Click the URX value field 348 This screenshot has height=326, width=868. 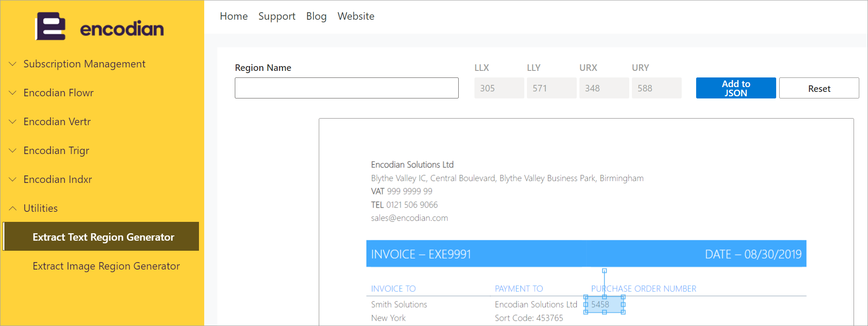pyautogui.click(x=604, y=88)
